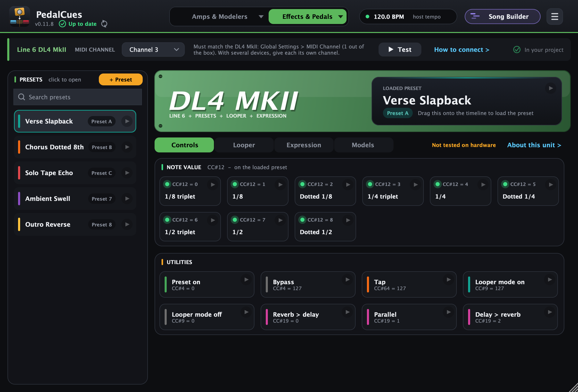Click the 120.0 BPM tempo display
The image size is (578, 392).
[408, 17]
